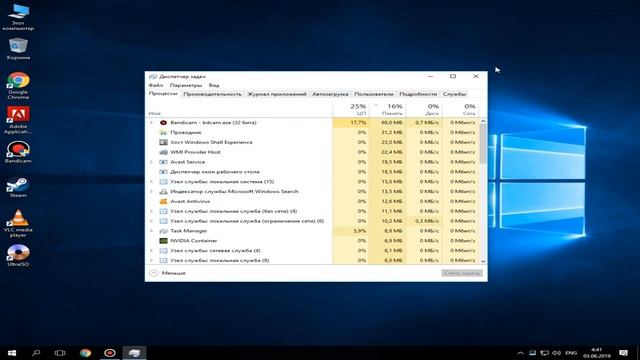Switch to the Службы tab
The width and height of the screenshot is (640, 360).
pyautogui.click(x=454, y=94)
